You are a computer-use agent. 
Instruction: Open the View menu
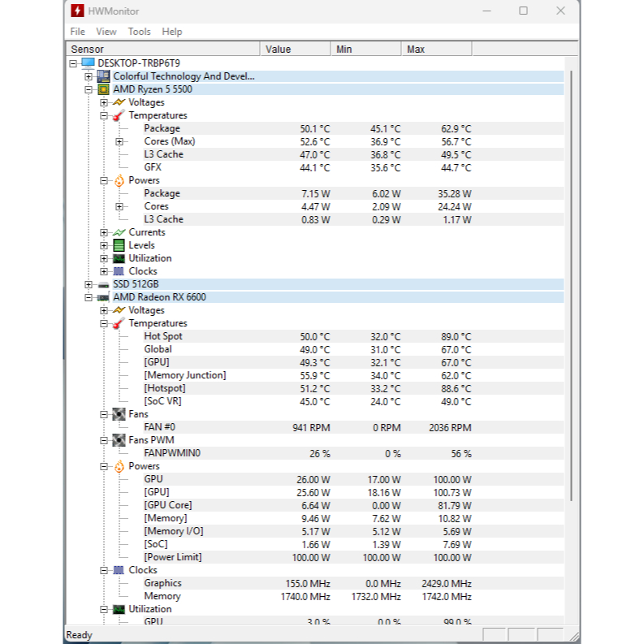[x=106, y=32]
